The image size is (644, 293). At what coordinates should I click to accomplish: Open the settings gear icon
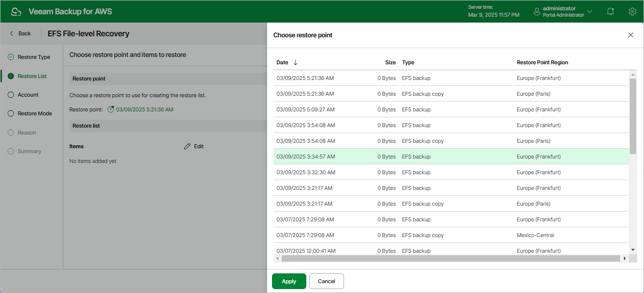632,11
